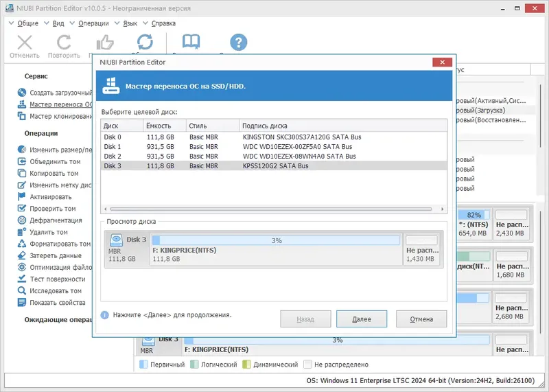This screenshot has width=549, height=392.
Task: Click Мастер клонирования sidebar icon
Action: (22, 116)
